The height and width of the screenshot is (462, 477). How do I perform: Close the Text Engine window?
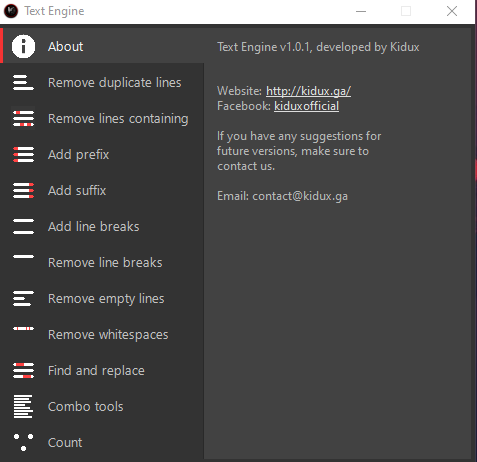click(452, 11)
